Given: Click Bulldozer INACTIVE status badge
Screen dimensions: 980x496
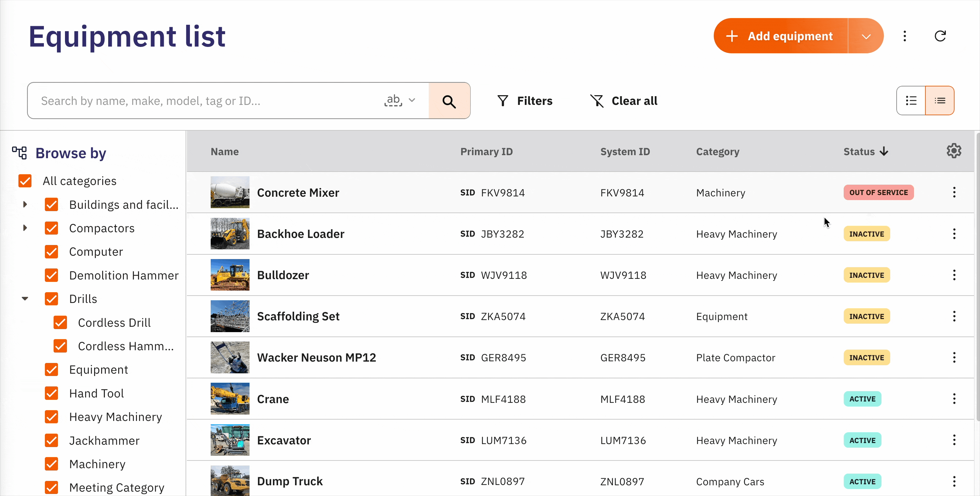Looking at the screenshot, I should [867, 275].
